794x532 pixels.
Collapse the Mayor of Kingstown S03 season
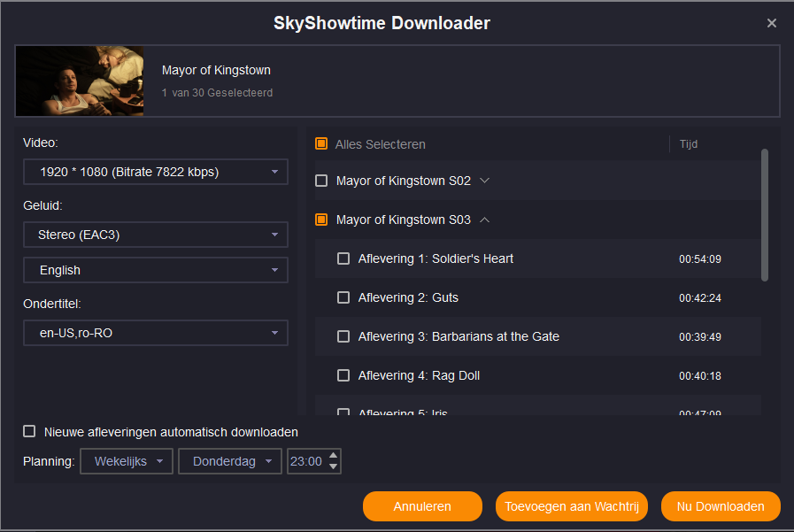point(484,220)
